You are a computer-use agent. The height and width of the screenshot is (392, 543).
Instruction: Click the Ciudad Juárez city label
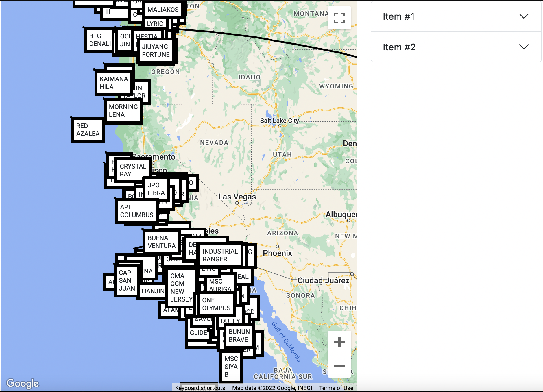tap(324, 280)
